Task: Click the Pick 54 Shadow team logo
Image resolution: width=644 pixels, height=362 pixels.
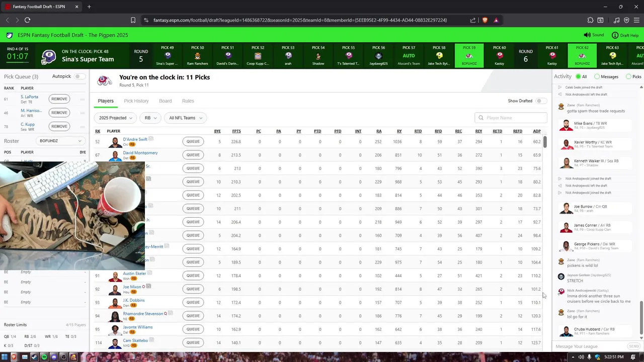Action: (318, 56)
